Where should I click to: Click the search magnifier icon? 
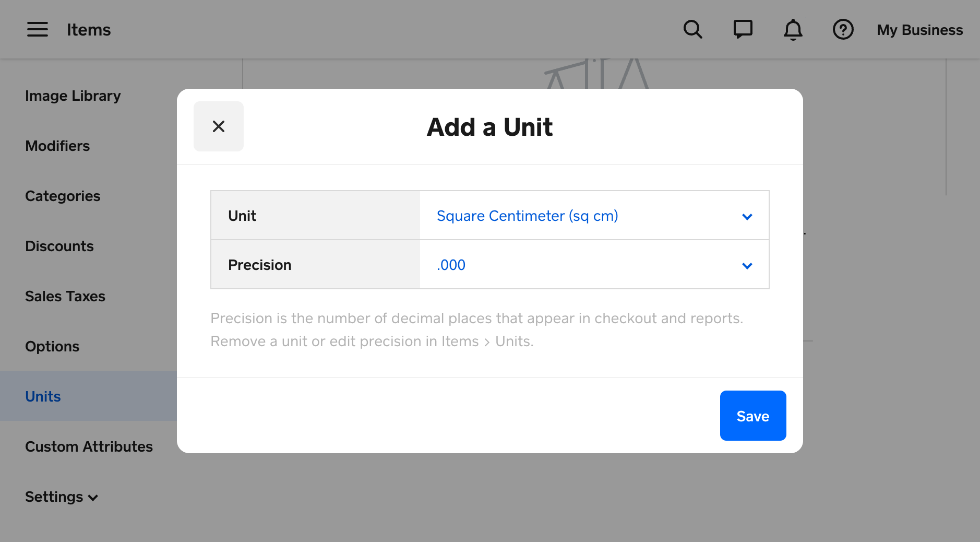pyautogui.click(x=692, y=30)
